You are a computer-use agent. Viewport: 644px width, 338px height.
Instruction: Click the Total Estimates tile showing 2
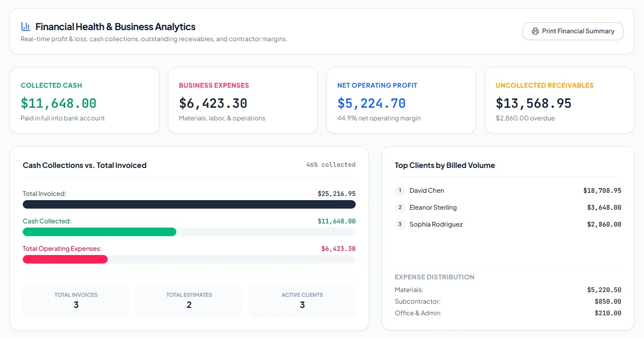tap(189, 301)
